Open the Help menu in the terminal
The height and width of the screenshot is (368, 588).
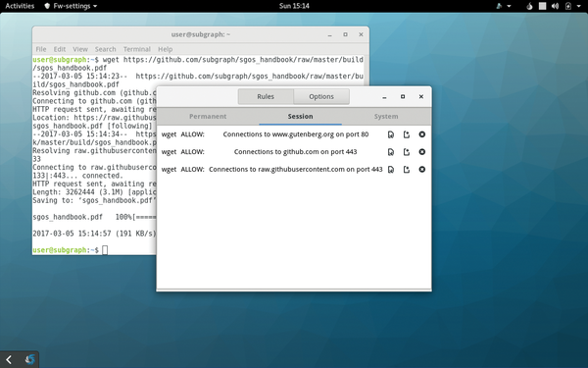(x=165, y=49)
